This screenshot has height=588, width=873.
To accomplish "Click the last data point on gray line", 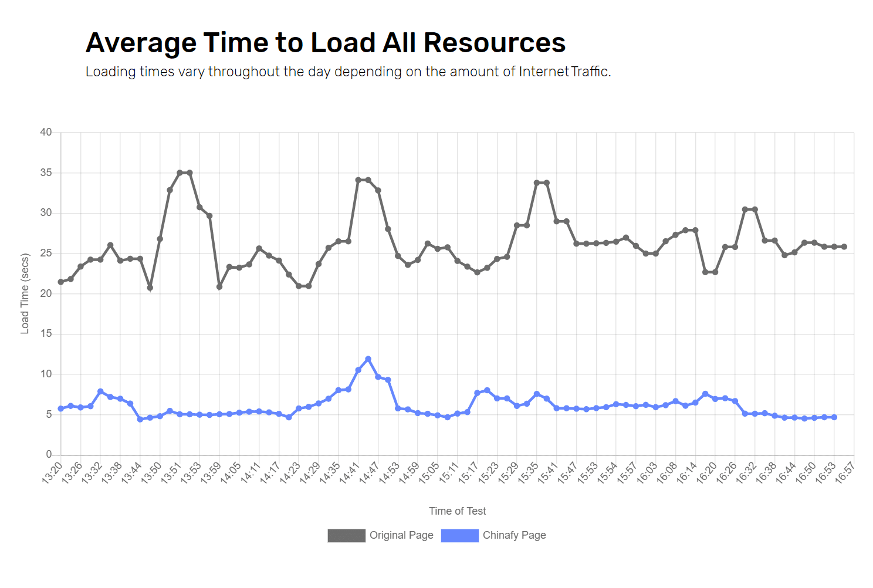I will click(844, 247).
